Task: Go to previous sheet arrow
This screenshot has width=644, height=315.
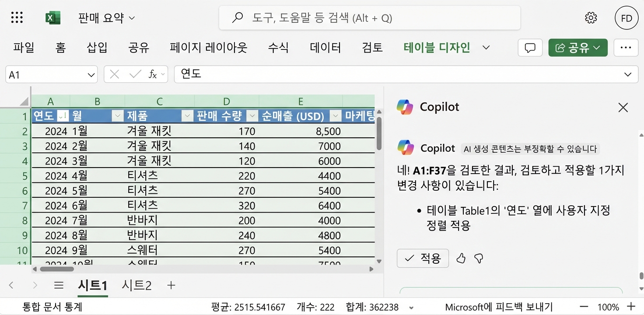Action: point(11,285)
